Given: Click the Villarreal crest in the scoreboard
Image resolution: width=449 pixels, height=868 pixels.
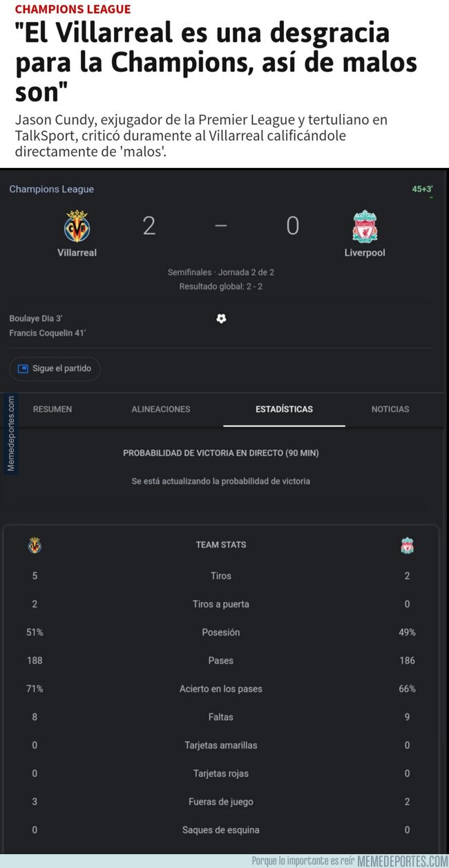Looking at the screenshot, I should (x=77, y=226).
